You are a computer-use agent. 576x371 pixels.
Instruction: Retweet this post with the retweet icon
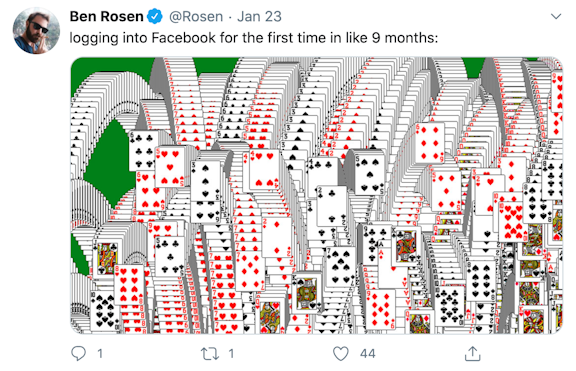click(210, 354)
